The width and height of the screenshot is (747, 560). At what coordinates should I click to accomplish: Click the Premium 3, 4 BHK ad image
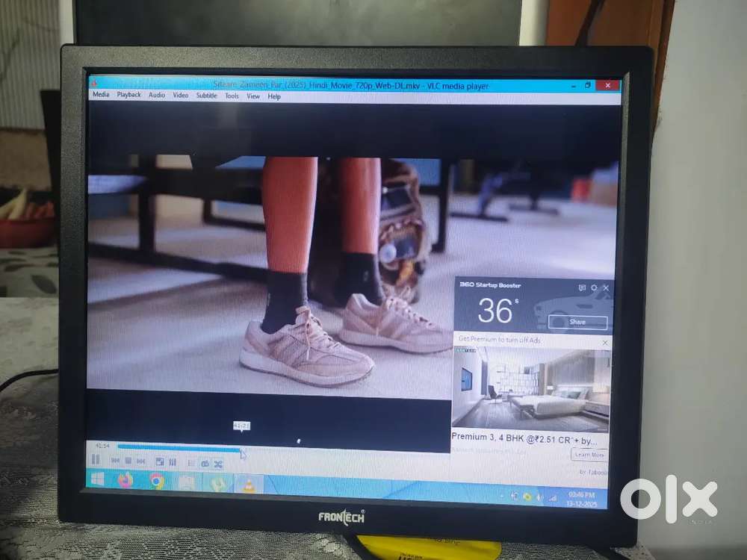[530, 388]
